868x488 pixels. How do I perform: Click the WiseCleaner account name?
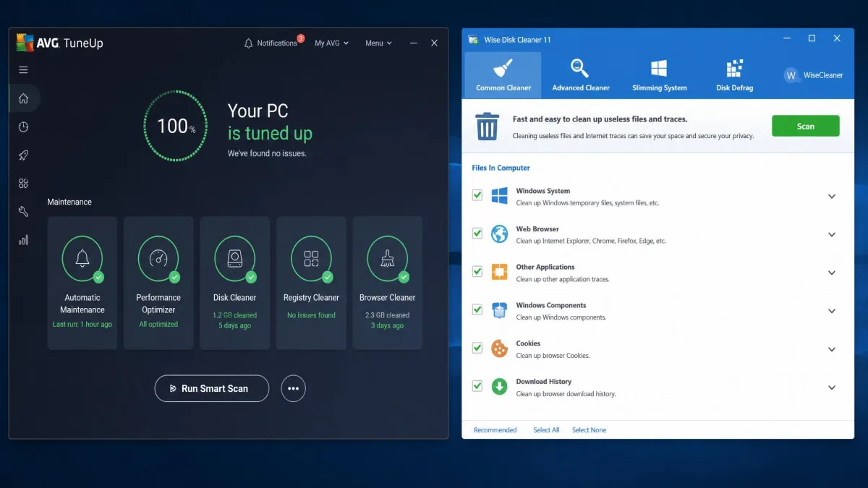click(x=823, y=75)
